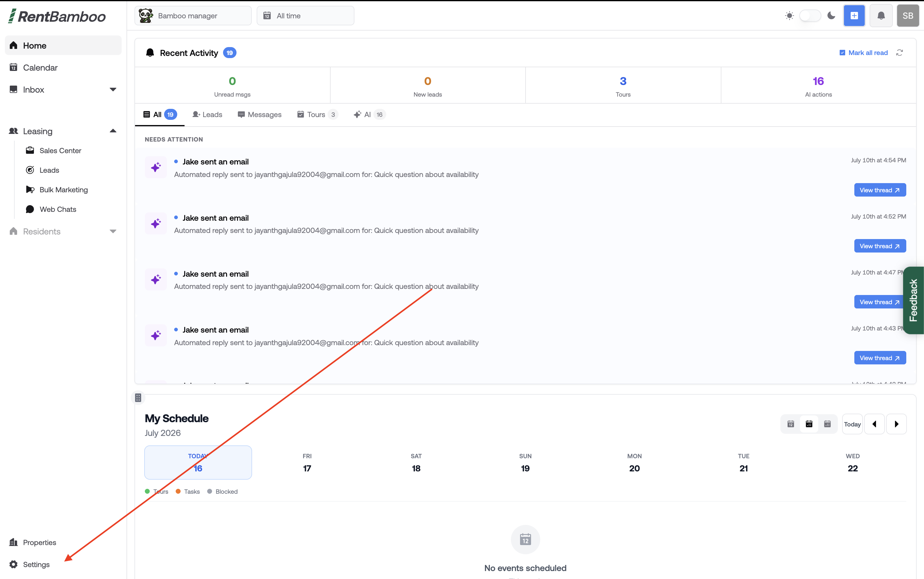
Task: Click the Leads target icon
Action: click(30, 170)
